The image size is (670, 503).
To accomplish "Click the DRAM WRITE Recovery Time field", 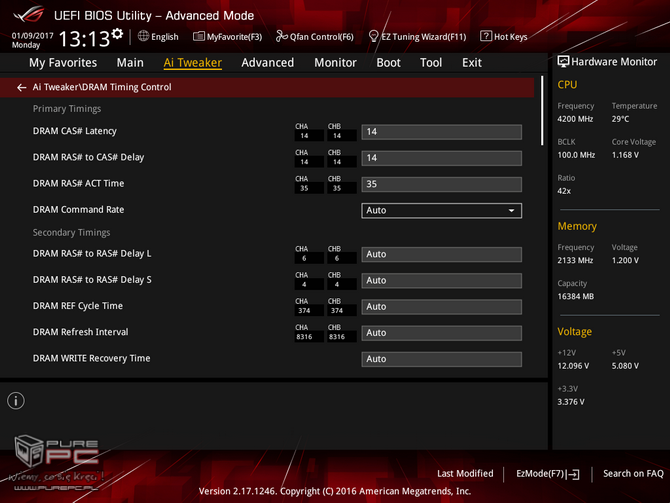I will coord(441,359).
